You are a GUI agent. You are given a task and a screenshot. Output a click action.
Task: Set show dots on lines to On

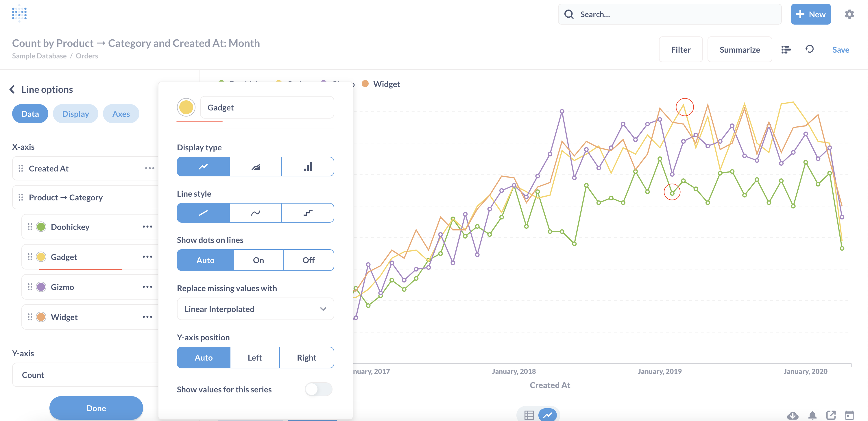pyautogui.click(x=258, y=260)
